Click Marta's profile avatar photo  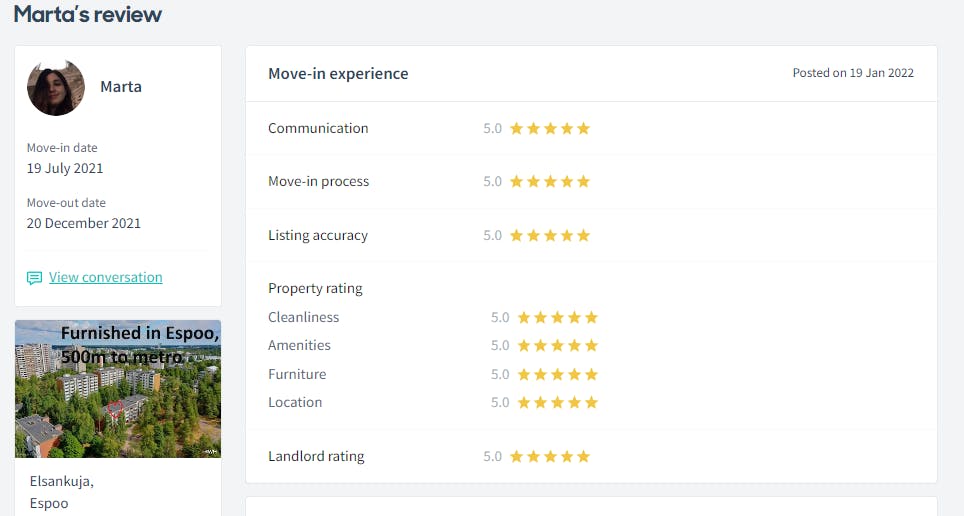(56, 87)
